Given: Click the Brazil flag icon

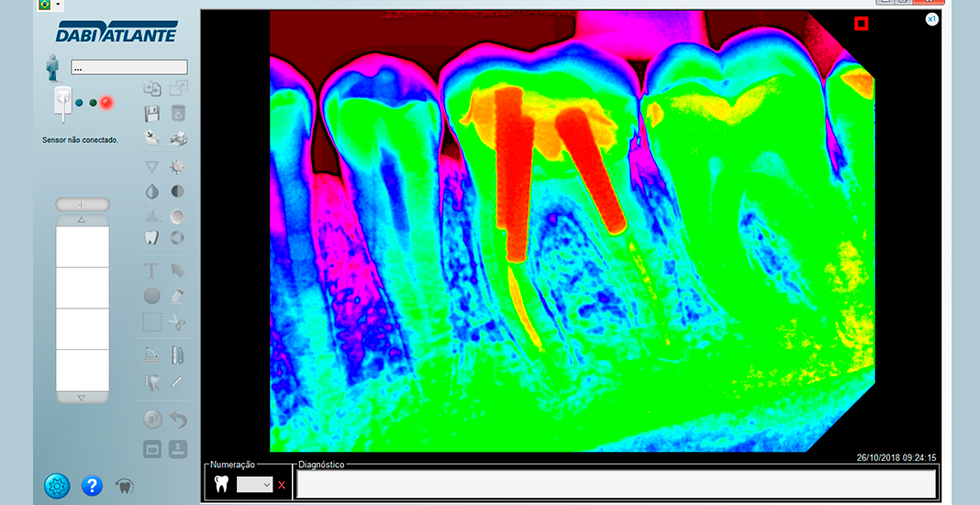Looking at the screenshot, I should (x=45, y=5).
